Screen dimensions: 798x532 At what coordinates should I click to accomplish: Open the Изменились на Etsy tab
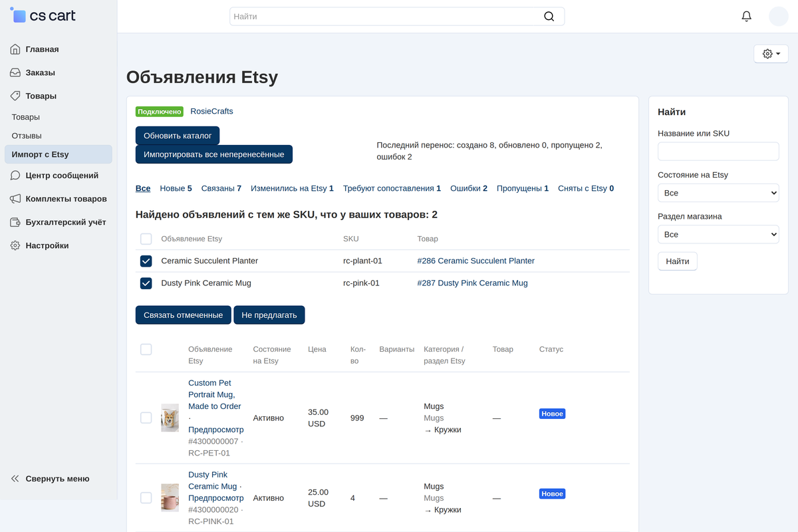coord(292,188)
